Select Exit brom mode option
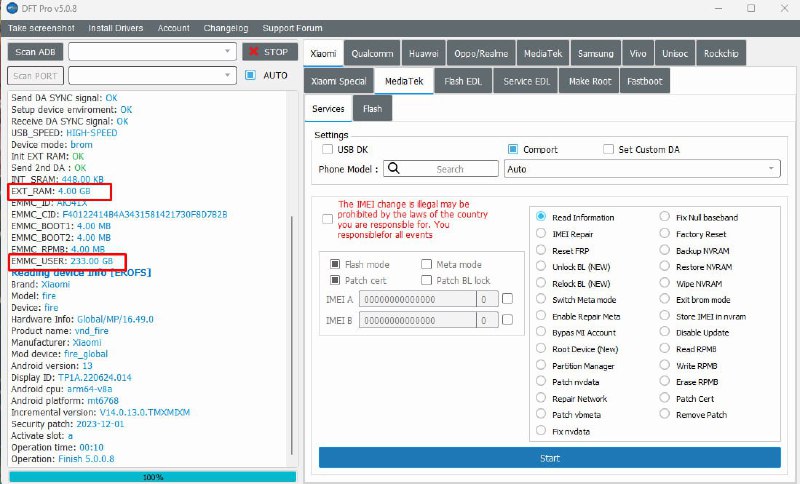Viewport: 800px width, 484px height. click(x=664, y=299)
